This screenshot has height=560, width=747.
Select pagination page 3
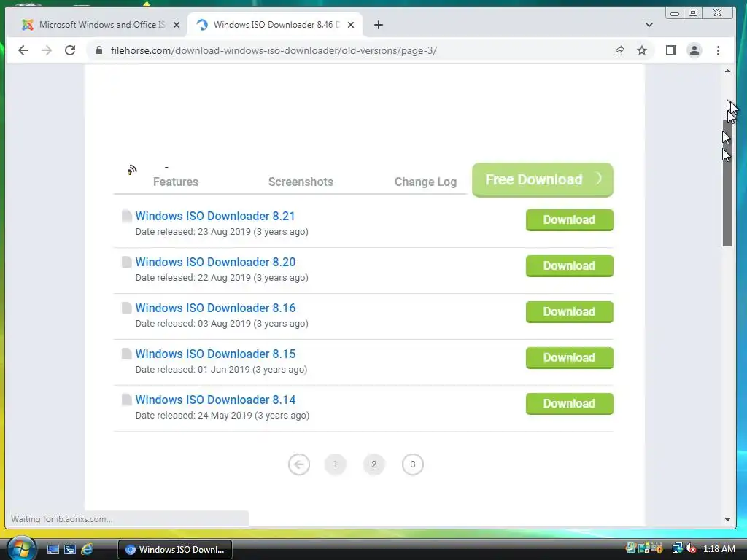click(x=413, y=464)
